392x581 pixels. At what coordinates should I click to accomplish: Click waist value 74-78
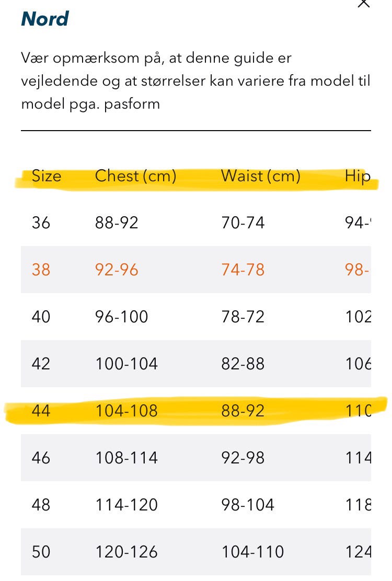click(x=243, y=270)
